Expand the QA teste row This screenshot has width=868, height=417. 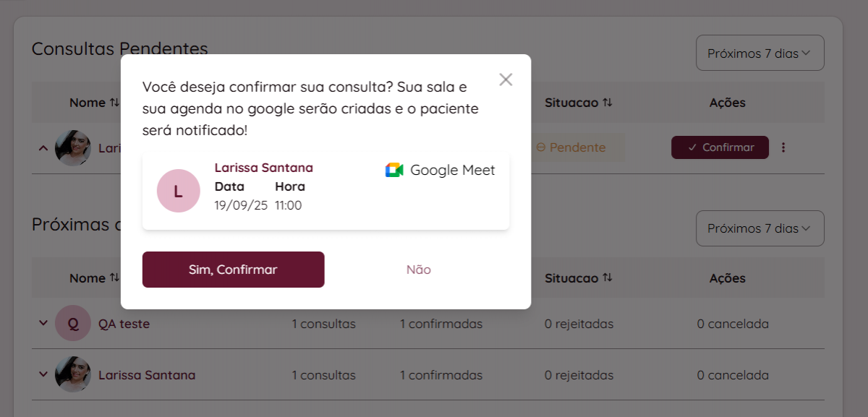click(x=43, y=323)
